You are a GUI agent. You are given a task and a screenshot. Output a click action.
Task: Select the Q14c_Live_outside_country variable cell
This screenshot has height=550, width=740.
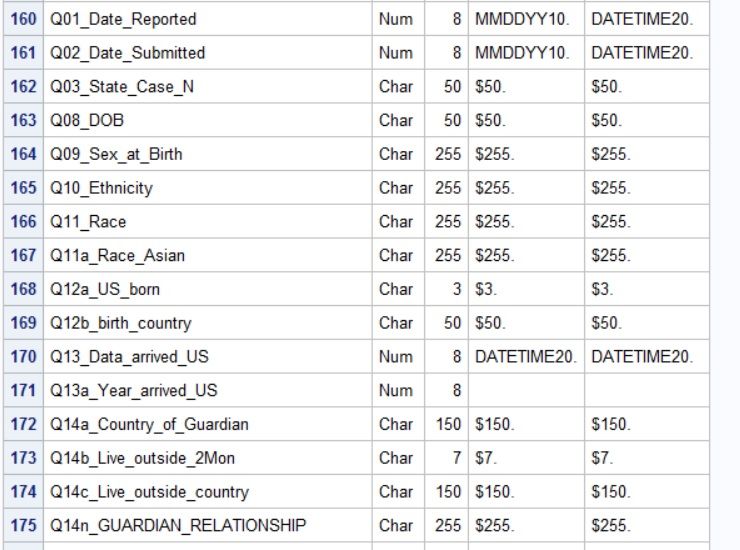point(150,492)
